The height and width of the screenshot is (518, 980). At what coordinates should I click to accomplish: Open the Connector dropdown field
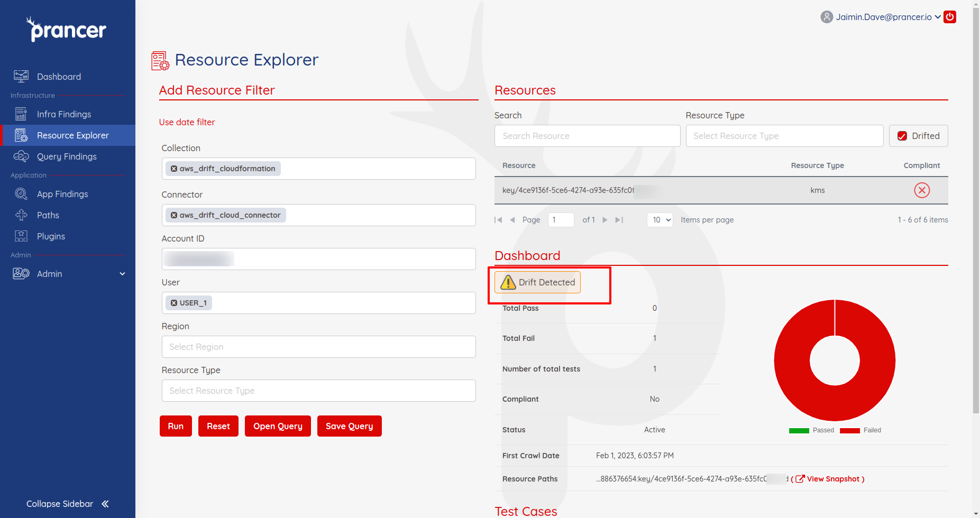pos(318,215)
